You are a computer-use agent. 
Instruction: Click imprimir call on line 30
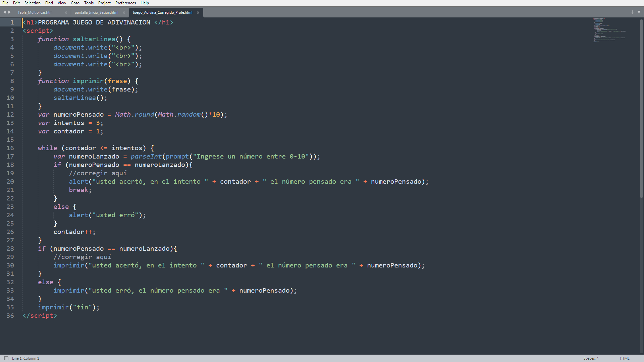(x=69, y=265)
